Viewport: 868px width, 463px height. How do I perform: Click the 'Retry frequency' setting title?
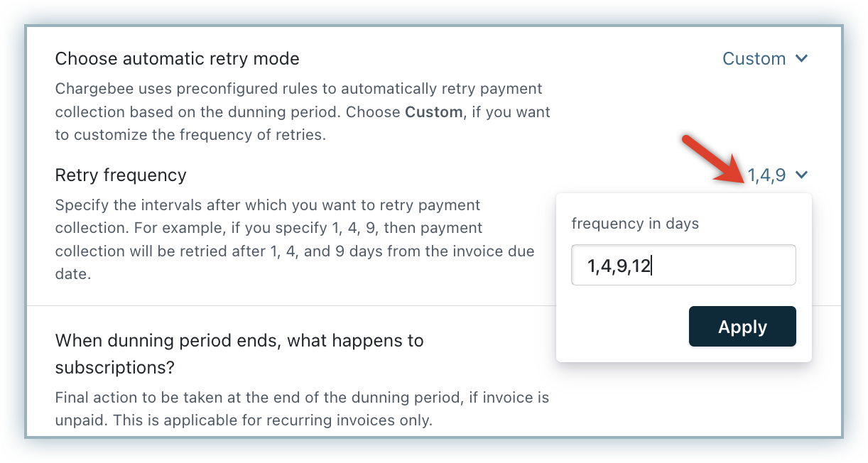(x=121, y=175)
